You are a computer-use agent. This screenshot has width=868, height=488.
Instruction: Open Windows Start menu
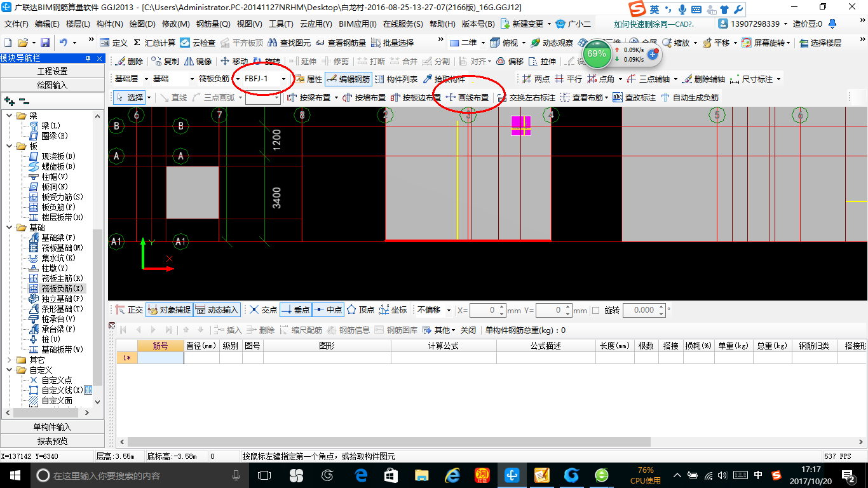click(15, 475)
